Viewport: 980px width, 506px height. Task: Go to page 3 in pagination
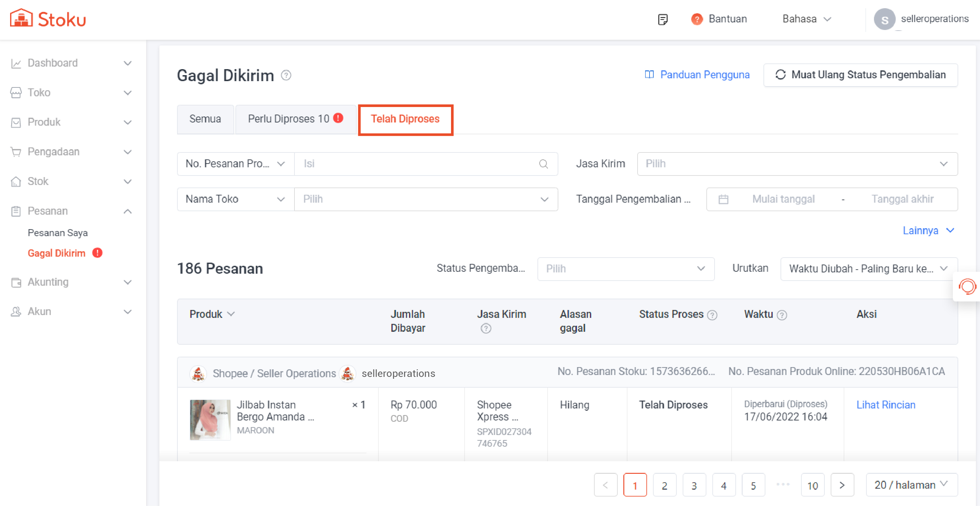(694, 485)
